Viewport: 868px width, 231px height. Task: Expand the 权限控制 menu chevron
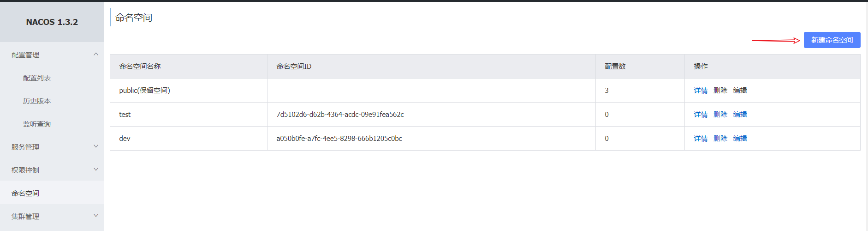pos(96,170)
